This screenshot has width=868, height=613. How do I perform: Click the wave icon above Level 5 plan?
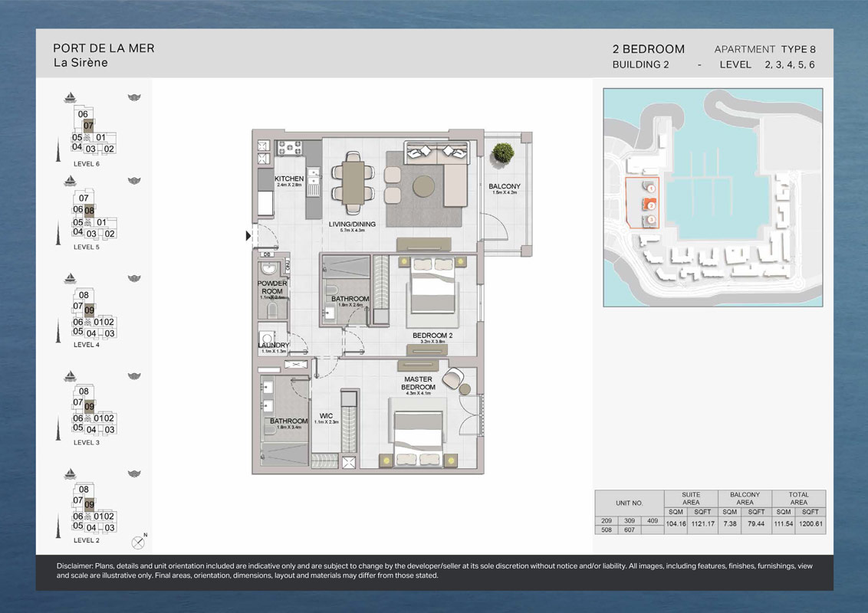point(135,181)
